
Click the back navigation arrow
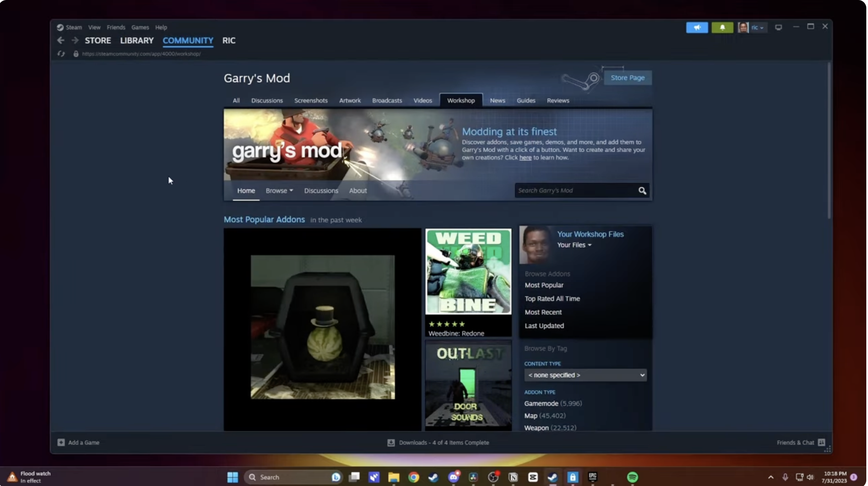tap(61, 40)
